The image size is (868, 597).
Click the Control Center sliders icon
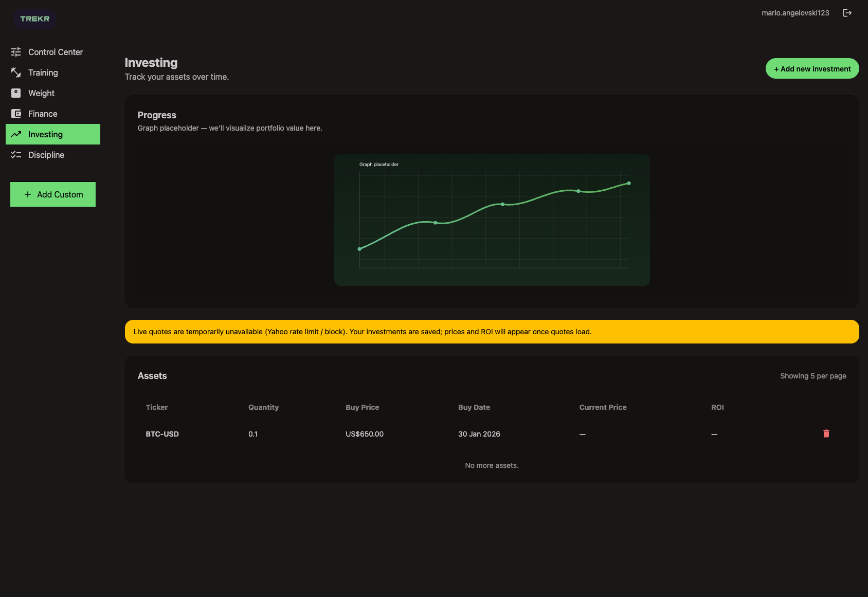16,52
